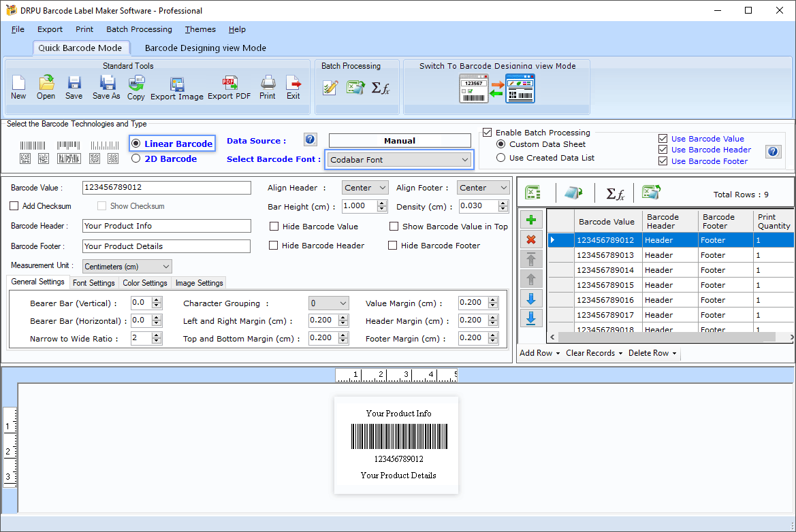Screen dimensions: 796x532
Task: Open the File menu
Action: click(x=18, y=29)
